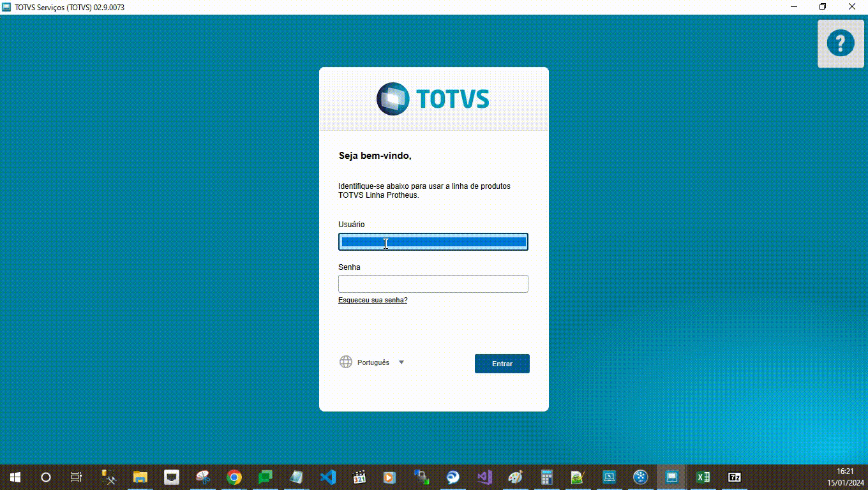The width and height of the screenshot is (868, 490).
Task: Click the 'Usuário' field label
Action: (x=352, y=225)
